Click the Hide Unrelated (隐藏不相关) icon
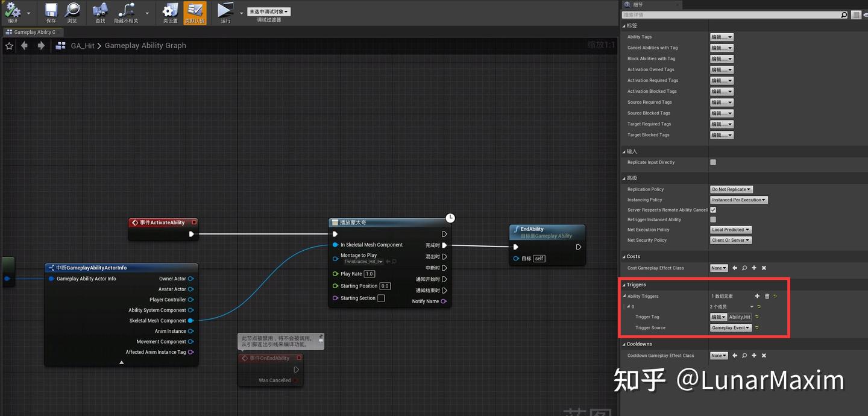The width and height of the screenshot is (868, 416). click(126, 12)
